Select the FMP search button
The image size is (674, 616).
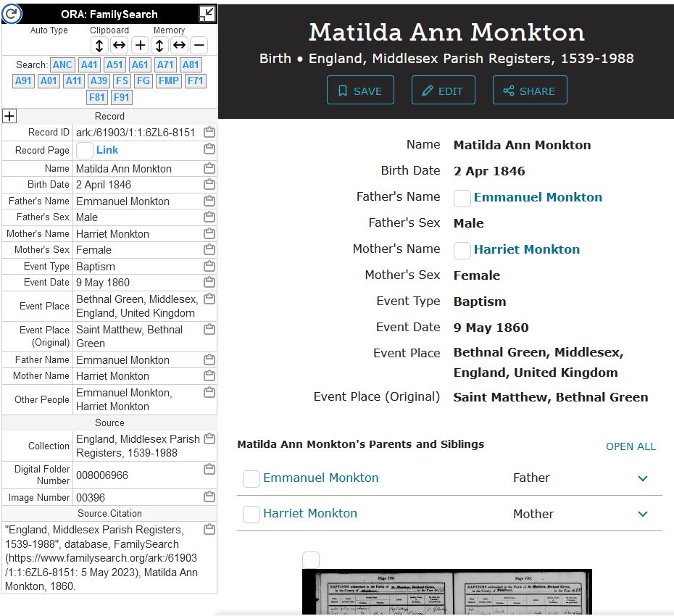coord(169,80)
